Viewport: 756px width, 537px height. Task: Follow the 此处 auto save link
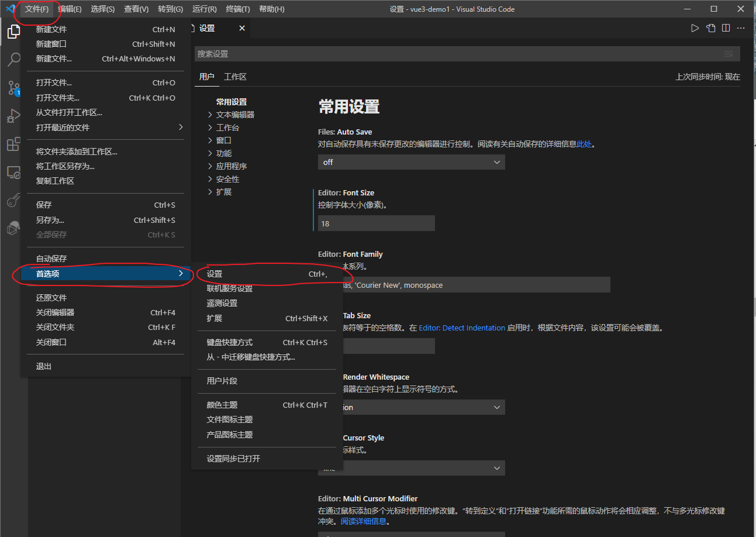[584, 144]
